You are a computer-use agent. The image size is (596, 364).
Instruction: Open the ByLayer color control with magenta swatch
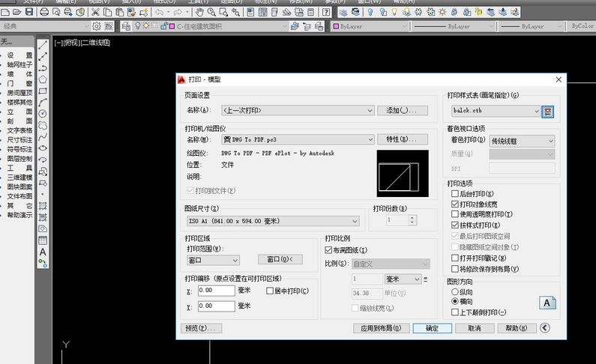pyautogui.click(x=370, y=26)
